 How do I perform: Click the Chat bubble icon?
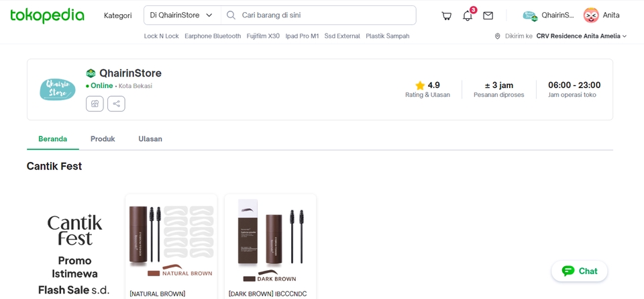(568, 271)
